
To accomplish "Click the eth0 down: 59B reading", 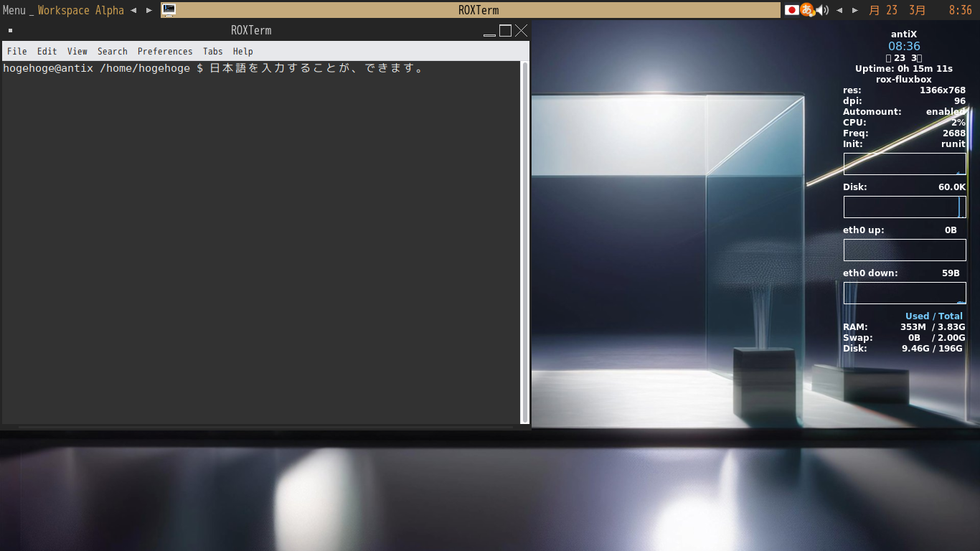I will coord(901,273).
